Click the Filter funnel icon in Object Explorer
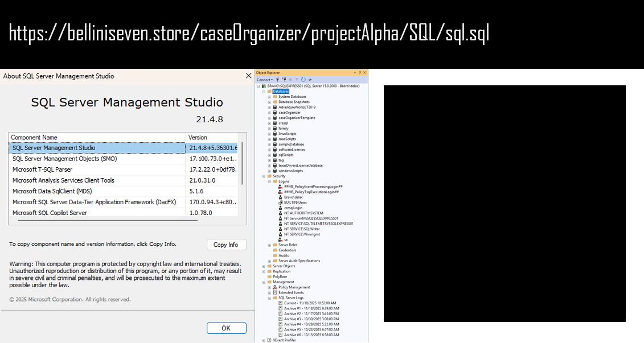The width and height of the screenshot is (644, 343). (297, 80)
